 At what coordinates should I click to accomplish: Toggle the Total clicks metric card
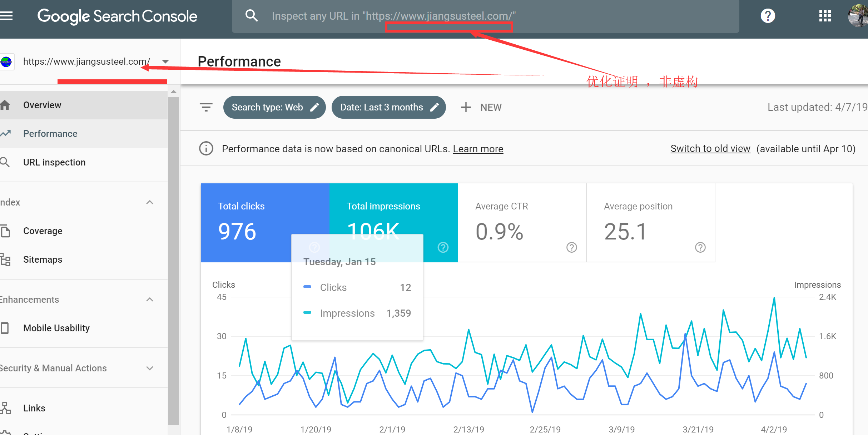[265, 223]
